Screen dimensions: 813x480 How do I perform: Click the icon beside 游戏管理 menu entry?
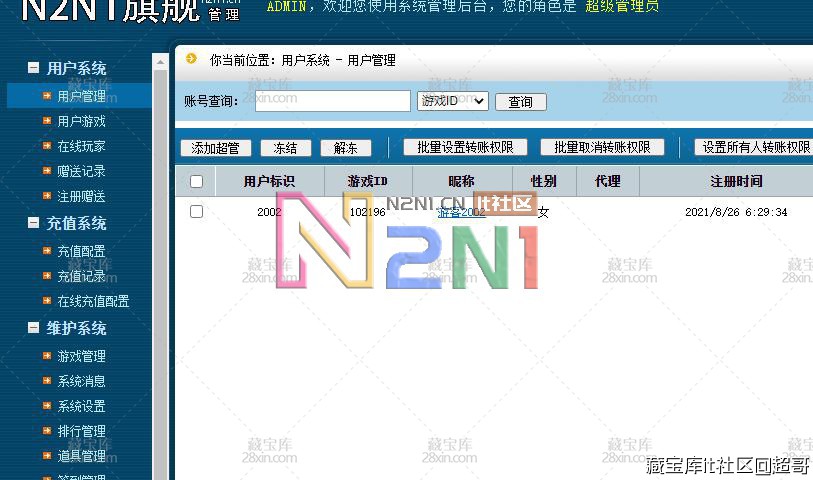coord(47,356)
